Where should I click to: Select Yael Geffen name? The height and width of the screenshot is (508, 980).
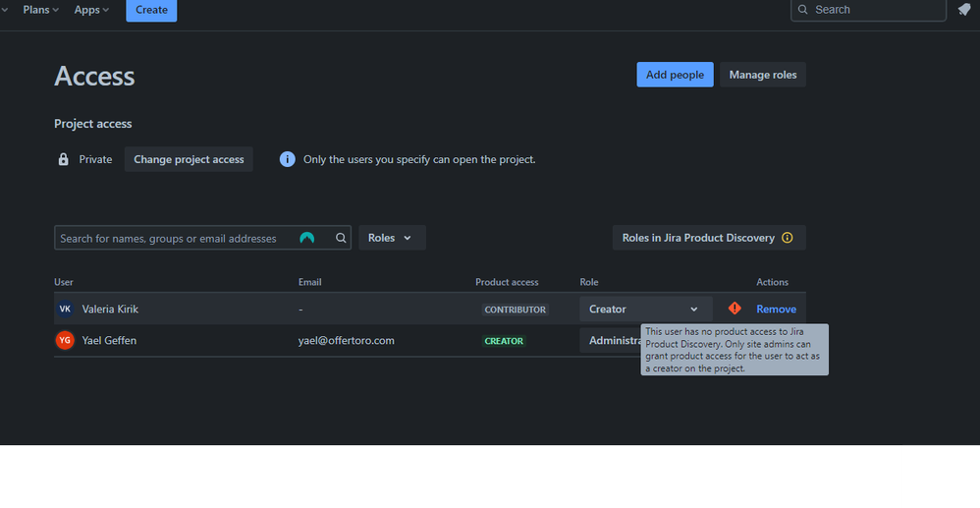(x=109, y=340)
